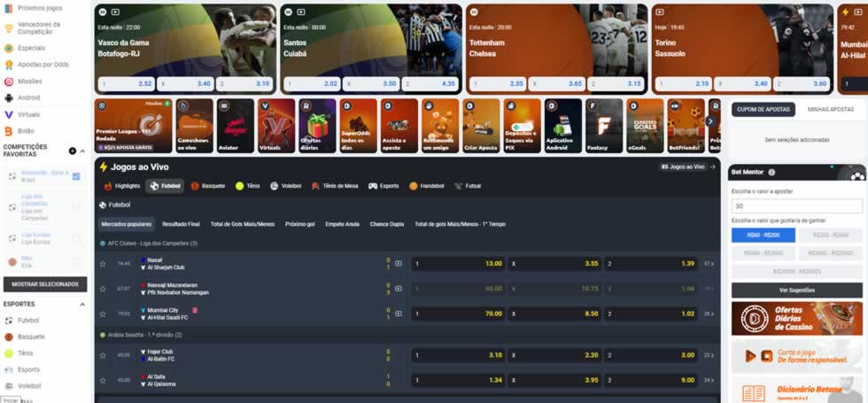Click the lightning icon beside Jogos ao Vivo
Screen dimensions: 868x403
(x=104, y=167)
